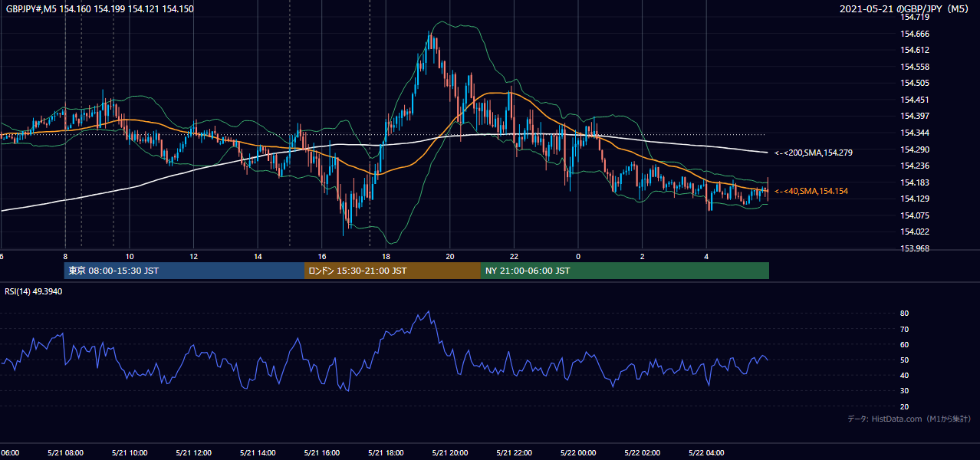Click RSI scale level 60

[x=904, y=344]
